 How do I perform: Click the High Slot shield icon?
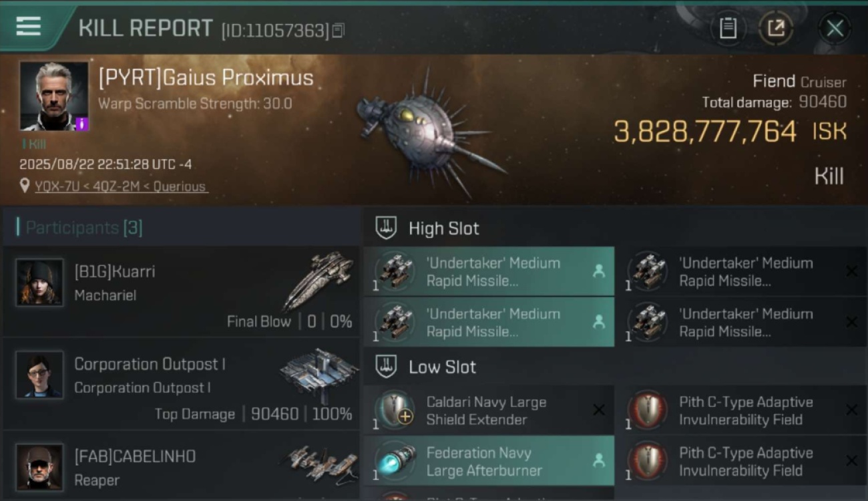click(x=386, y=228)
